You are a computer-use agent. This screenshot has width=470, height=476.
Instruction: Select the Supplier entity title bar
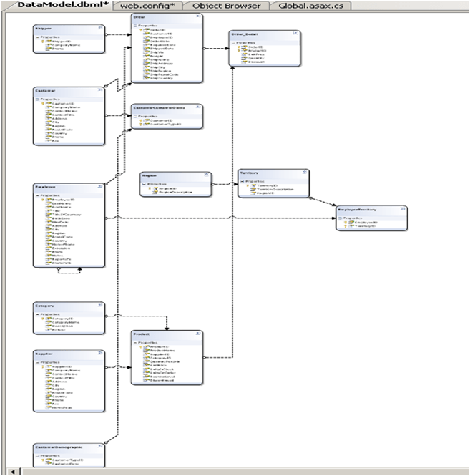[x=64, y=354]
